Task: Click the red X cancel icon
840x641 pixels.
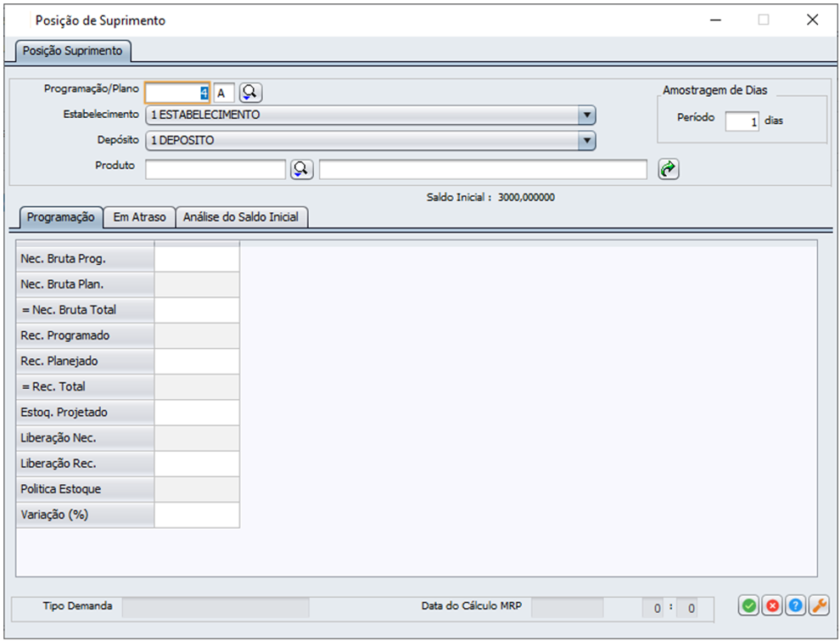Action: pyautogui.click(x=772, y=605)
